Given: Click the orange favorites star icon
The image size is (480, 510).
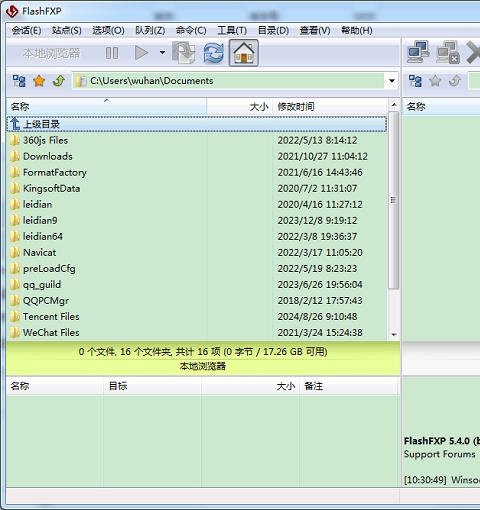Looking at the screenshot, I should click(x=39, y=81).
